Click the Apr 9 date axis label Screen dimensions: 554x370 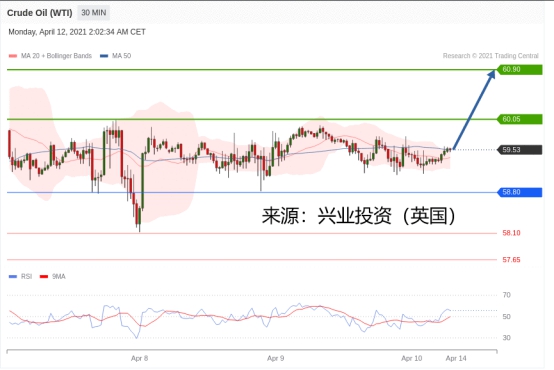[x=276, y=358]
